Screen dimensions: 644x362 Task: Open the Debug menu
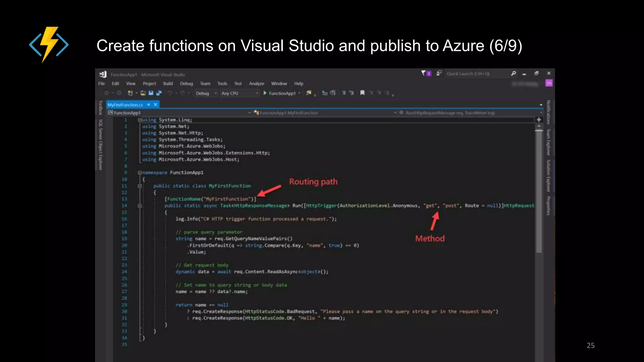click(186, 84)
